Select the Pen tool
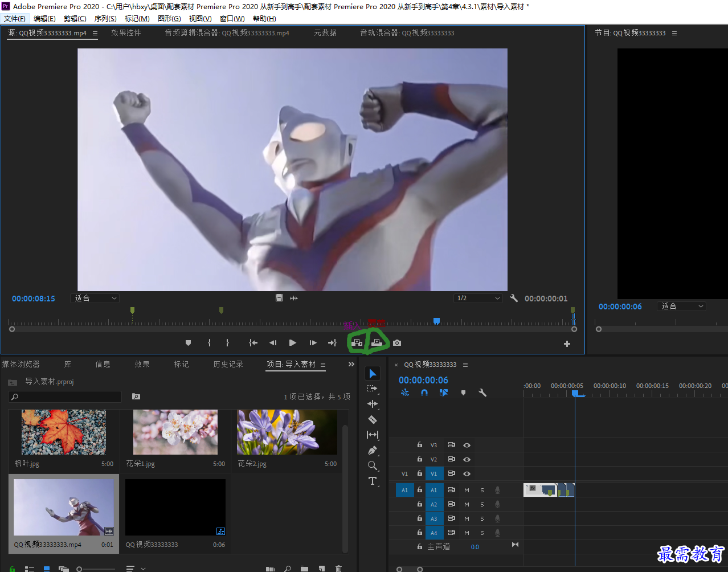 point(373,450)
